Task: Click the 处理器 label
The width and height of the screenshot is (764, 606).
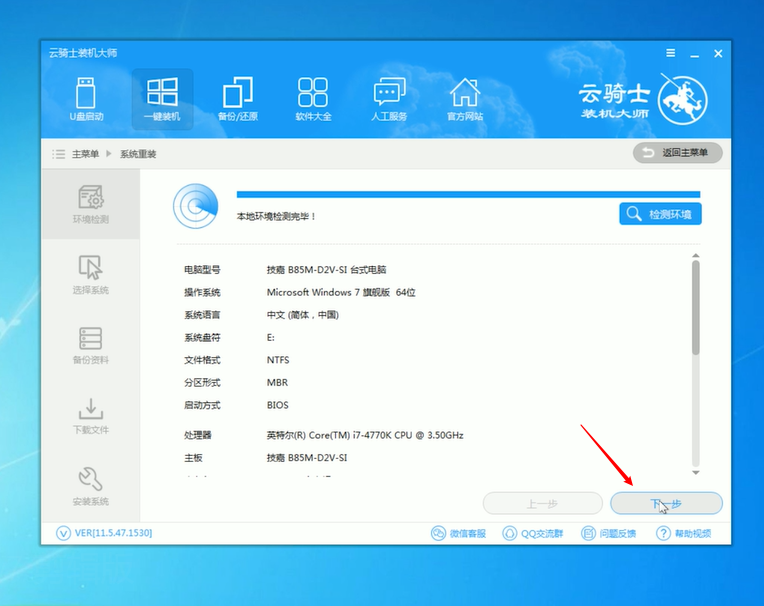Action: (x=198, y=435)
